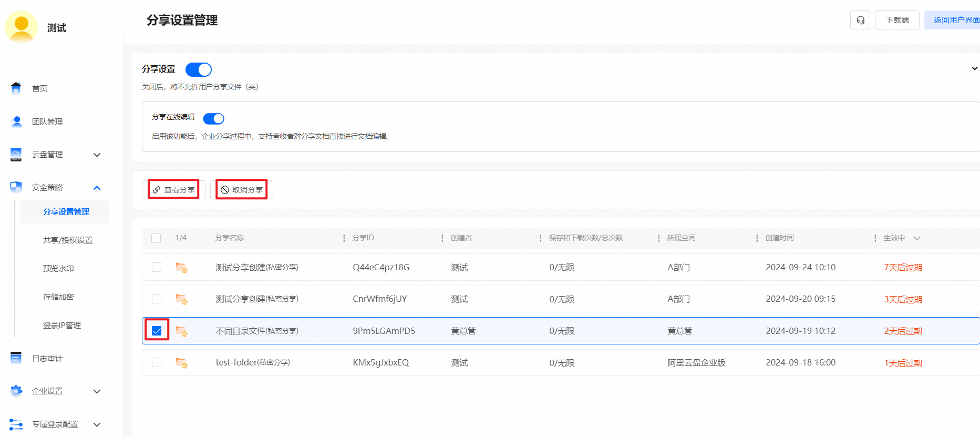Click the team management person icon

click(x=16, y=121)
